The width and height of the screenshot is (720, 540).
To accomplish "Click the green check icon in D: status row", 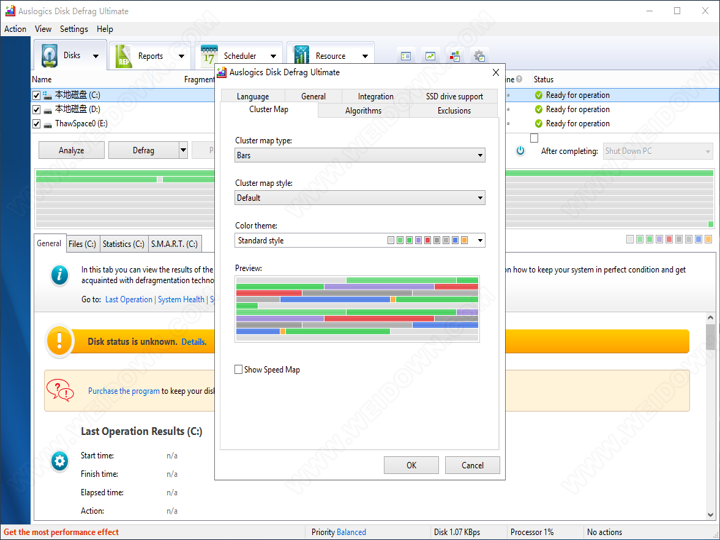I will (x=539, y=109).
